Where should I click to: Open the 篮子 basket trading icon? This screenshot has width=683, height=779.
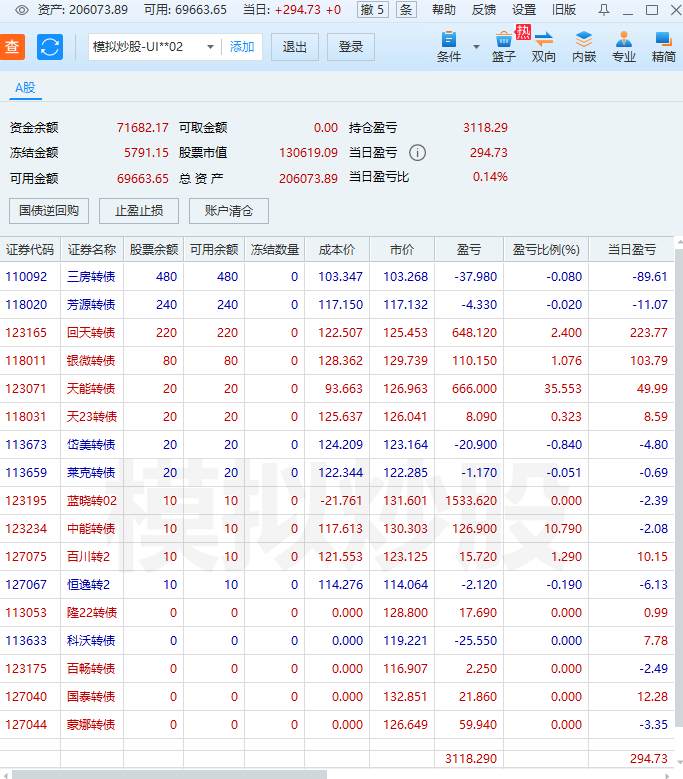504,46
